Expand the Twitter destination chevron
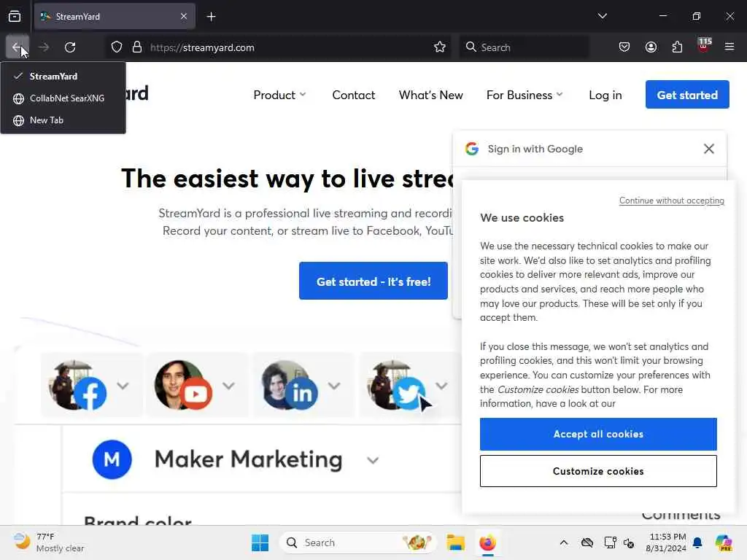This screenshot has height=560, width=747. click(x=441, y=386)
